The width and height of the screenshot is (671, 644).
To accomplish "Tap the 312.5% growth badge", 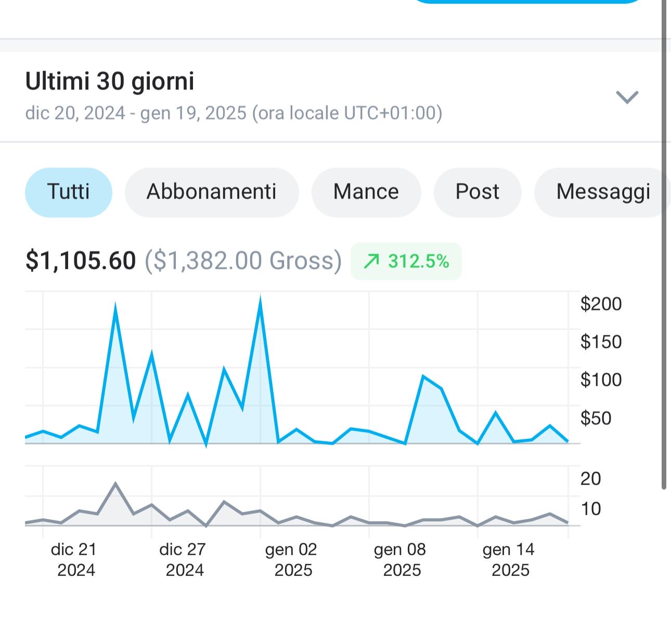I will click(406, 261).
